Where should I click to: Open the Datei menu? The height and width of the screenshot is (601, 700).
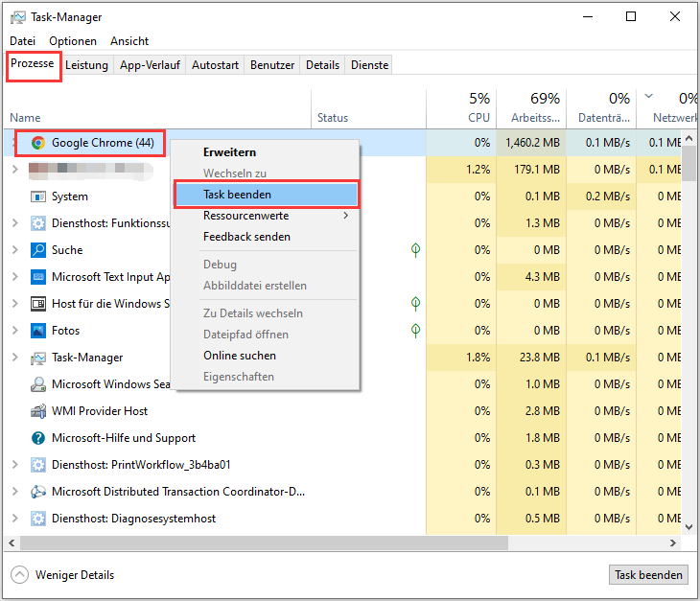(23, 41)
